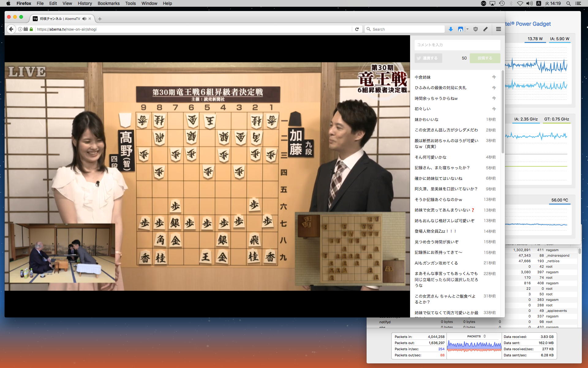Open a new tab with plus button
This screenshot has width=588, height=368.
coord(100,19)
